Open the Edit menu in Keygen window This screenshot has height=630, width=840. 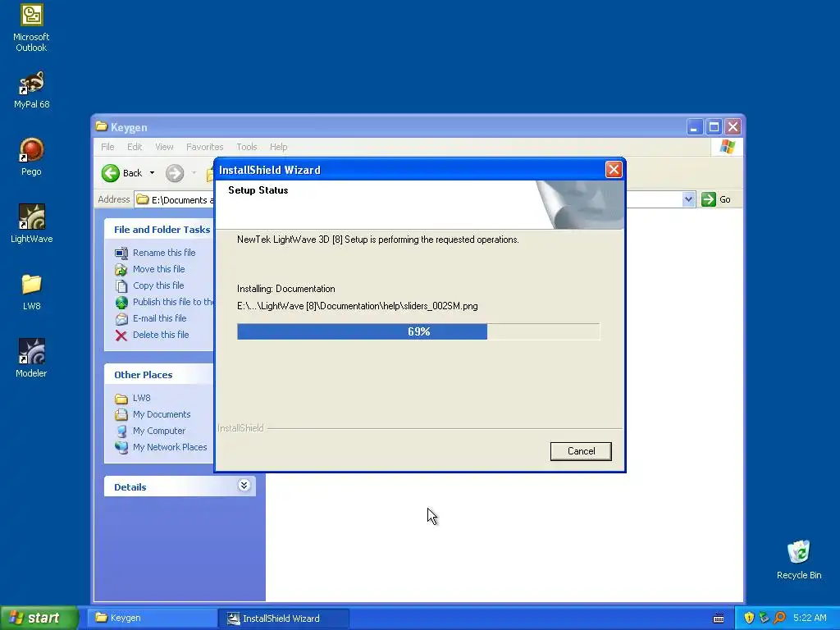tap(135, 147)
